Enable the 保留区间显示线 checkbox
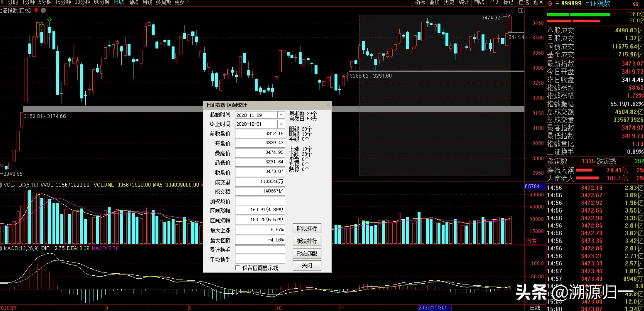 click(238, 268)
